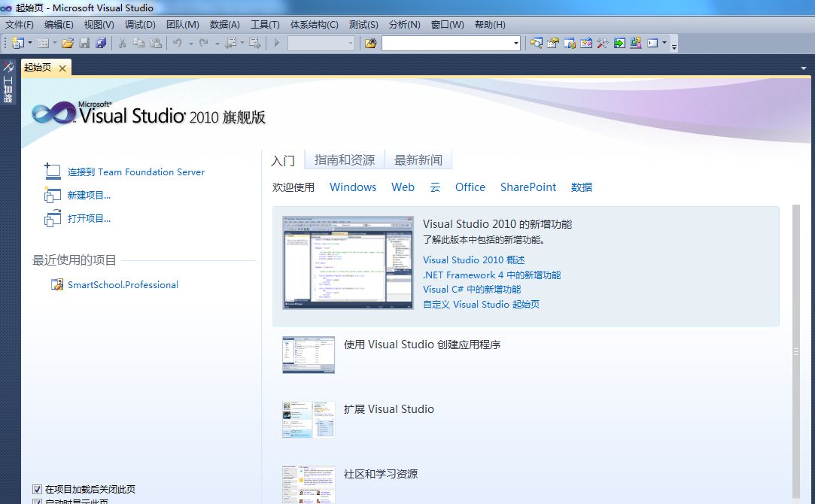Click the Paste toolbar icon
The image size is (815, 504).
(x=156, y=44)
